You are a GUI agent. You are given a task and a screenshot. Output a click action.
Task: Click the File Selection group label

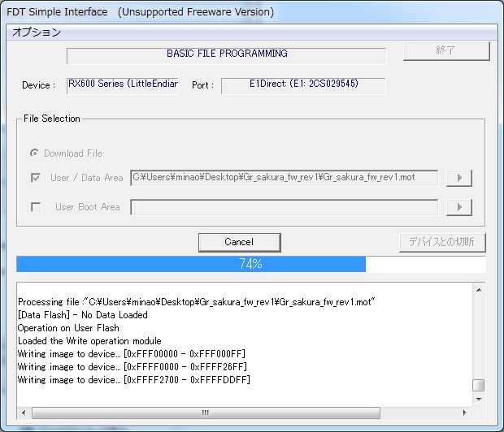52,119
